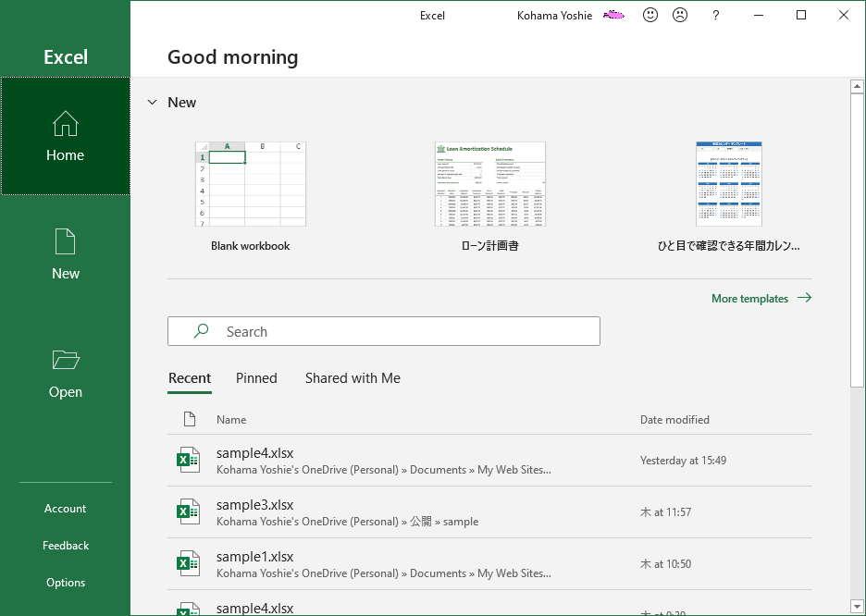Sort by the Name column header
This screenshot has height=616, width=866.
[231, 420]
